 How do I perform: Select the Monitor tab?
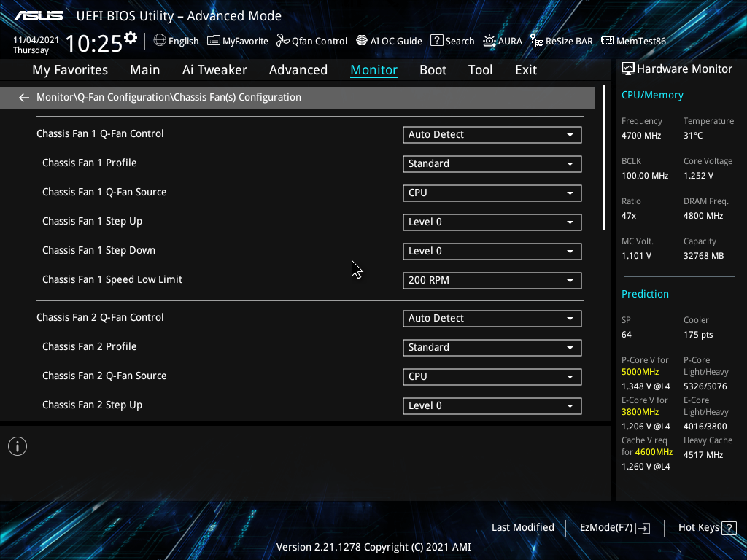374,70
